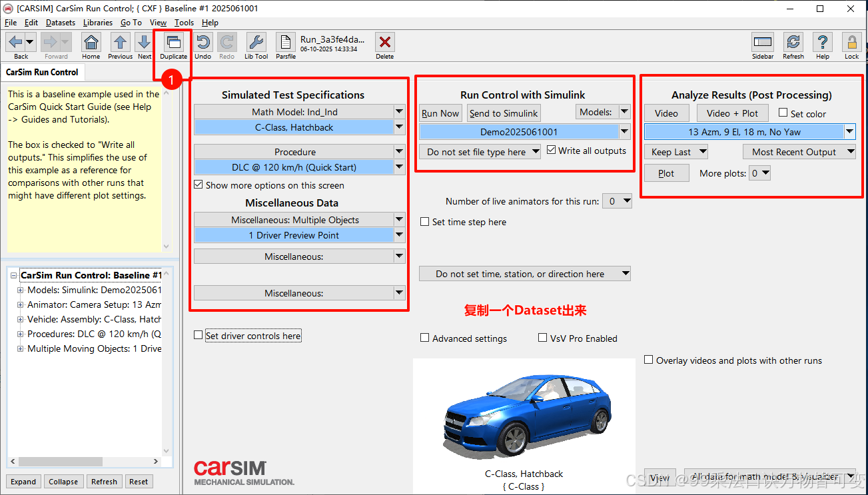Screen dimensions: 868x495
Task: Open the Go To menu
Action: point(131,23)
